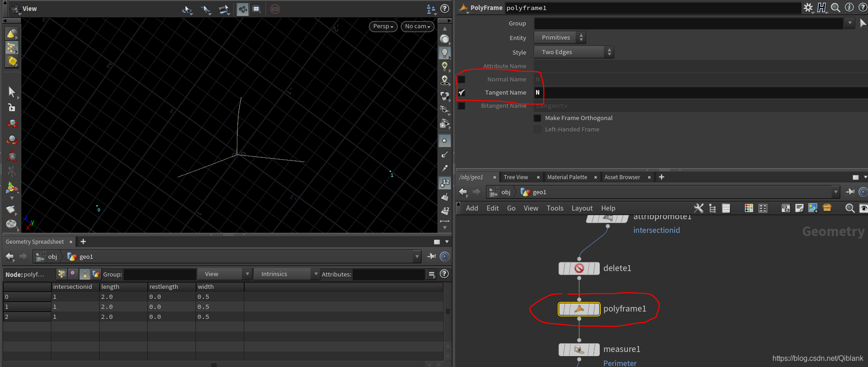Toggle display points in viewport sidebar

445,141
